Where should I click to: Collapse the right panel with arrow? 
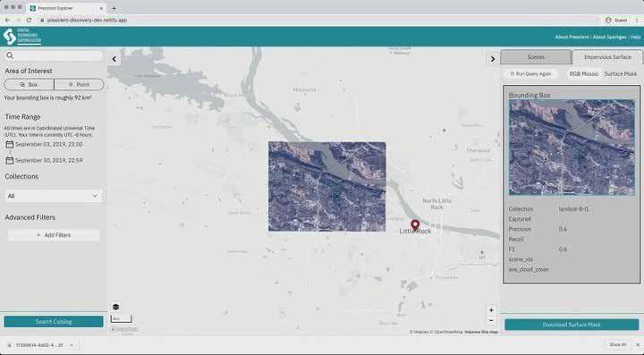493,59
